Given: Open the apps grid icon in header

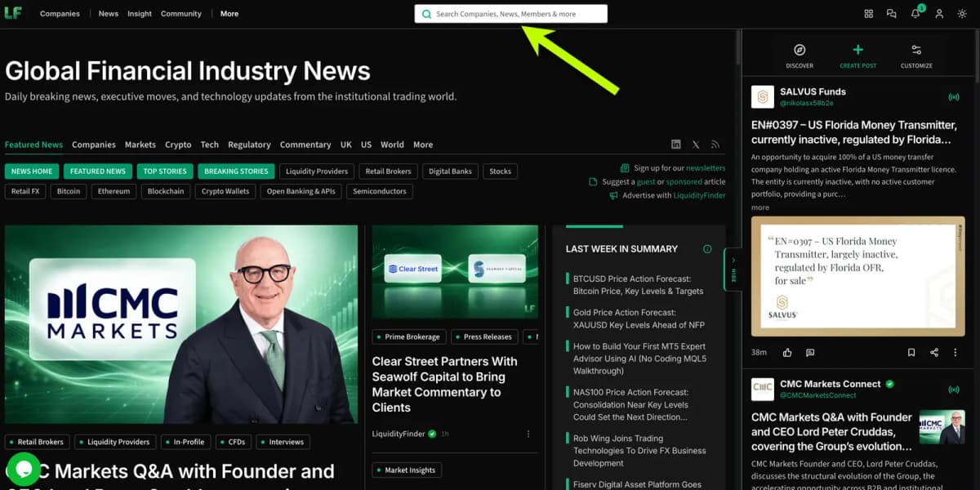Looking at the screenshot, I should (868, 14).
